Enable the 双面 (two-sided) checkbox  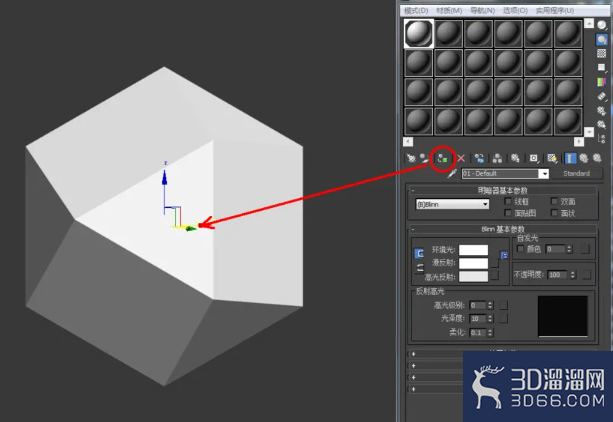(x=554, y=201)
